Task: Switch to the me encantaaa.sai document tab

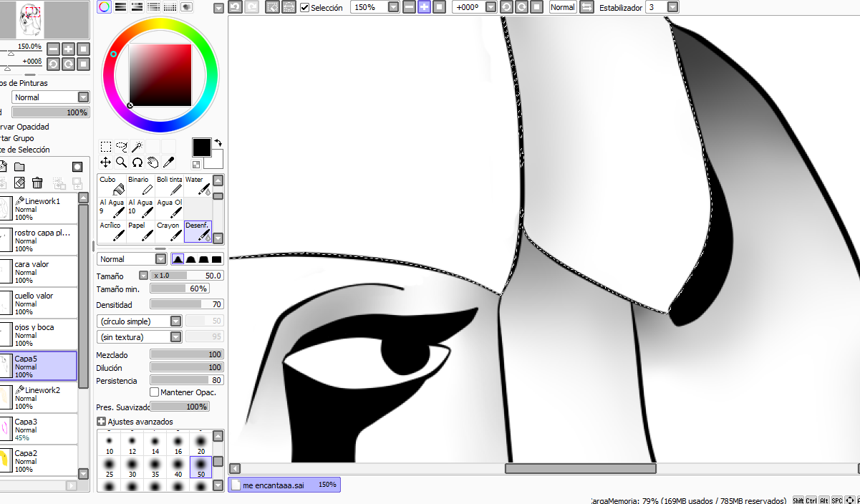Action: coord(284,485)
